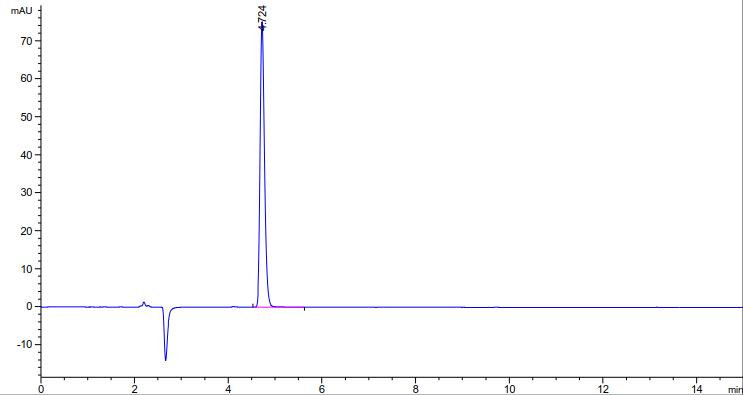Click the integration end tick after the peak
The height and width of the screenshot is (395, 743).
click(x=304, y=309)
